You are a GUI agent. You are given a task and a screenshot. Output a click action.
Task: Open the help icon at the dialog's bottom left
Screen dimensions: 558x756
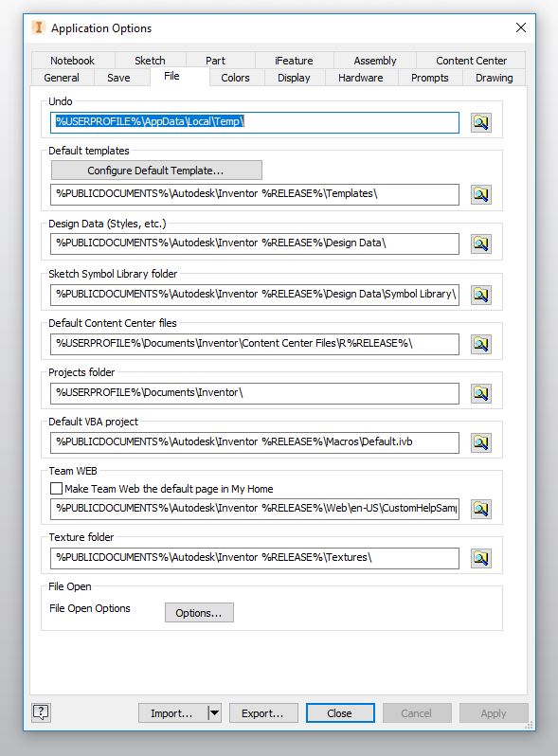pos(41,712)
